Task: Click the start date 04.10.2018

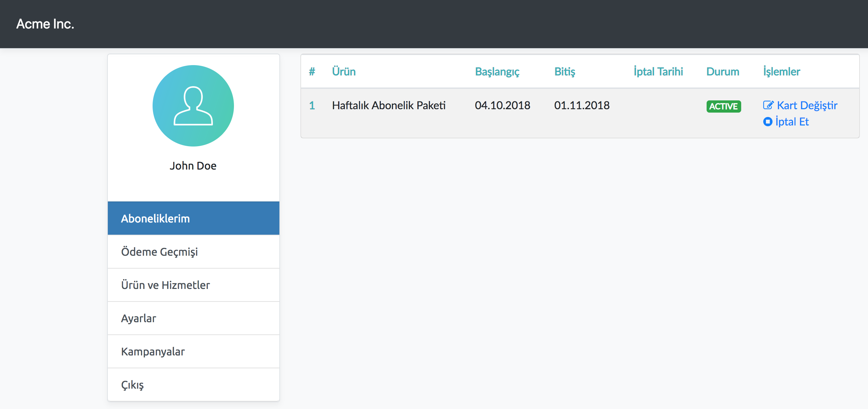Action: [x=502, y=105]
